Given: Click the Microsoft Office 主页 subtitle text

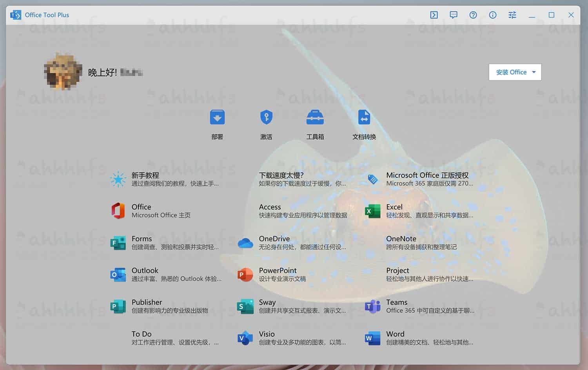Looking at the screenshot, I should (x=161, y=215).
